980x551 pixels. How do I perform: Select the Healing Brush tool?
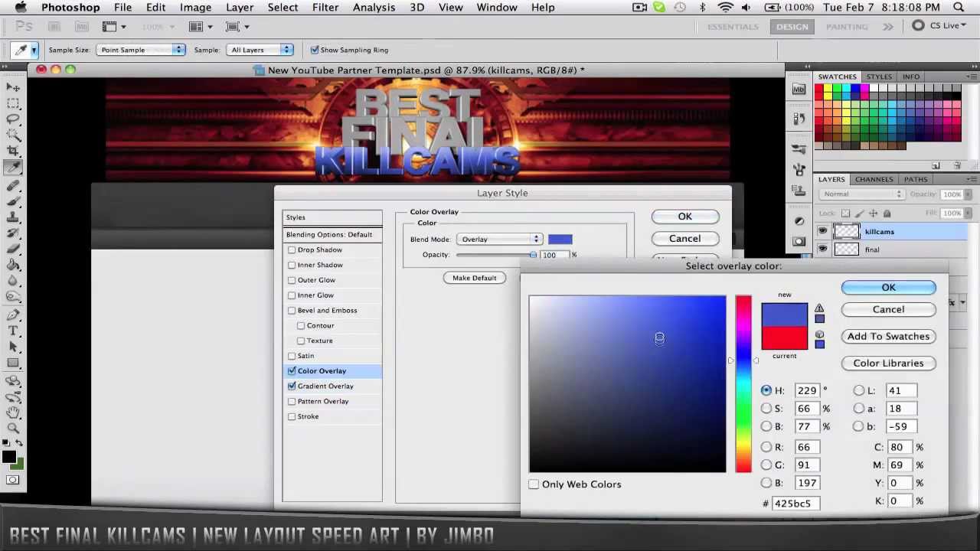[x=13, y=186]
